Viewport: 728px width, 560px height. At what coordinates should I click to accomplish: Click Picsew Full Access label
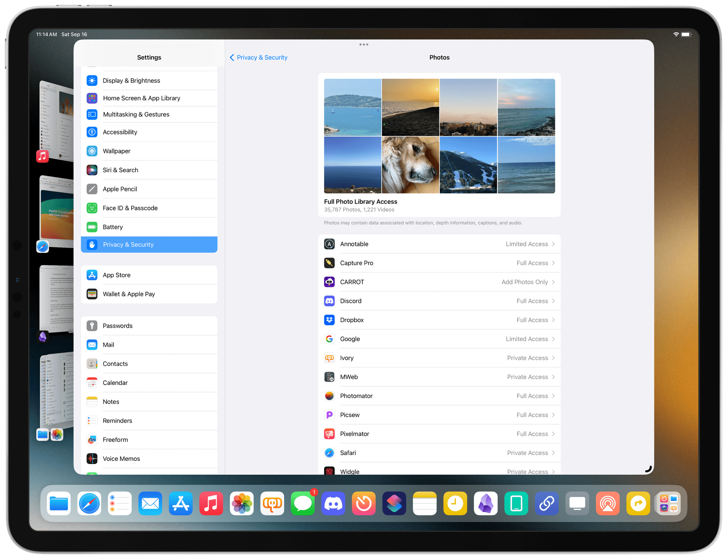[532, 415]
